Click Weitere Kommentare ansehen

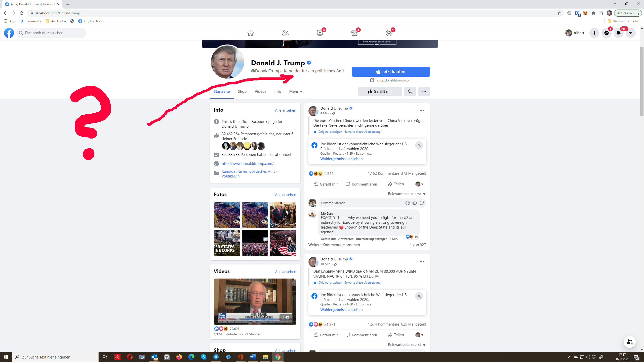pyautogui.click(x=334, y=245)
